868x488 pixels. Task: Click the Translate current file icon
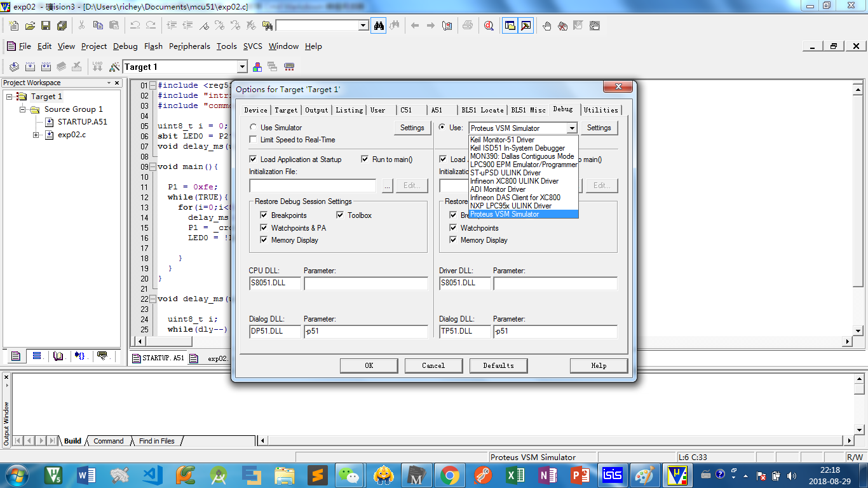coord(14,67)
